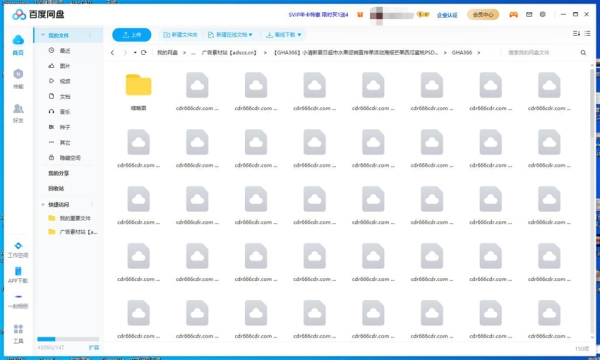Viewport: 600px width, 360px height.
Task: Expand the 离线下载 dropdown arrow
Action: (299, 35)
